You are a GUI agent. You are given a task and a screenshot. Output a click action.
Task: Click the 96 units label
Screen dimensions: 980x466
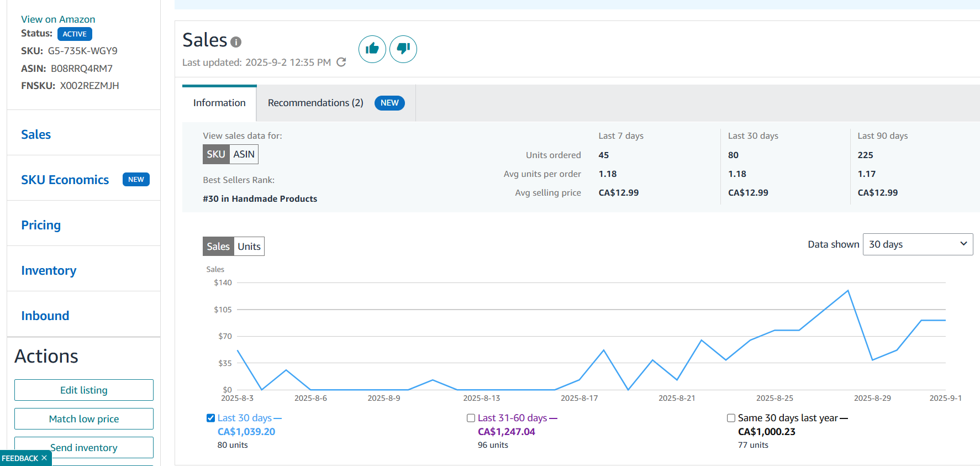(x=493, y=445)
